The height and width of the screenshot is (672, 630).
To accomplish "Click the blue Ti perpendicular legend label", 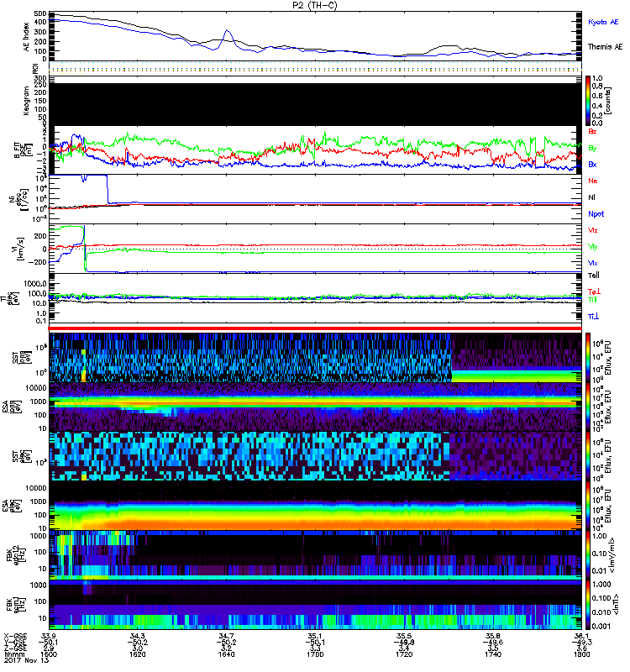I will (x=594, y=317).
